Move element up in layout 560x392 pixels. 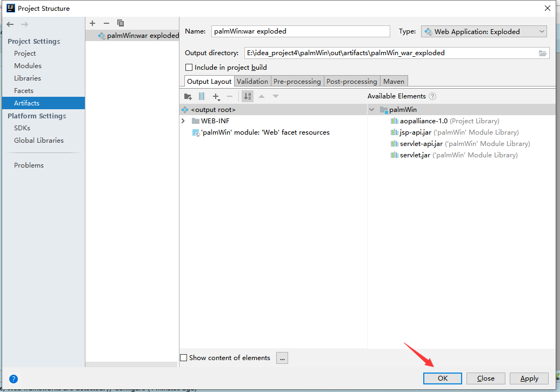[262, 96]
